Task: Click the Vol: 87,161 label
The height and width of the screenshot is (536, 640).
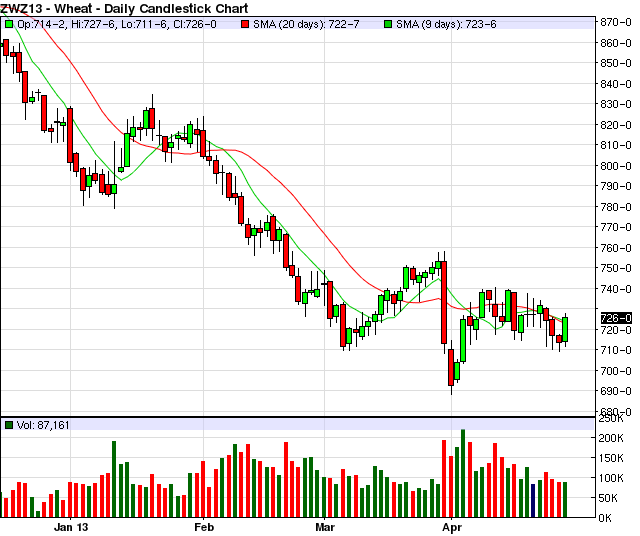Action: [x=43, y=425]
